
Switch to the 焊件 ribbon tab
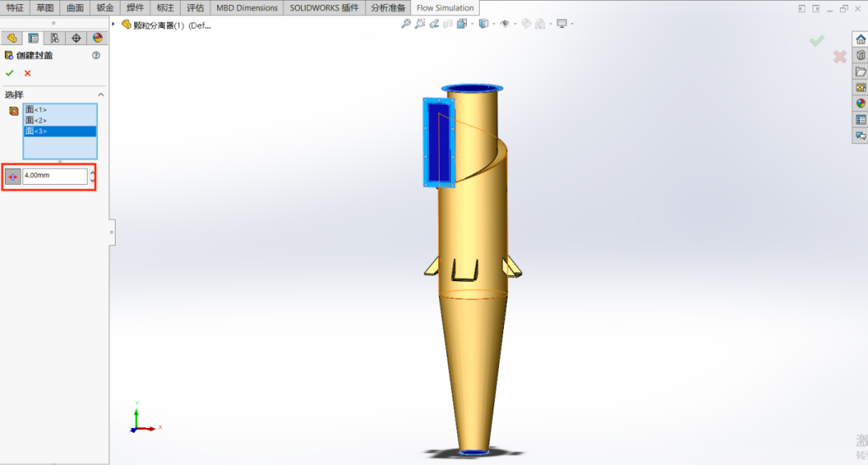coord(135,8)
